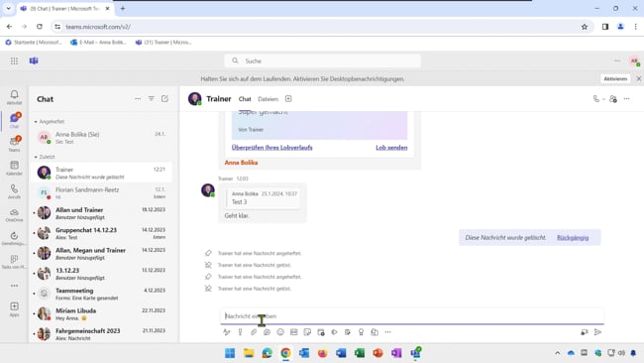
Task: Open Trainer chat more options
Action: (627, 98)
